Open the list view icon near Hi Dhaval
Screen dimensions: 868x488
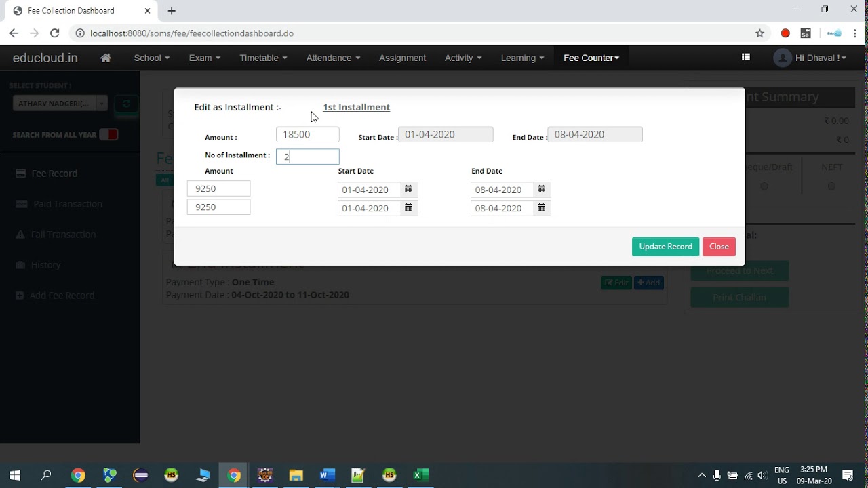click(x=746, y=58)
